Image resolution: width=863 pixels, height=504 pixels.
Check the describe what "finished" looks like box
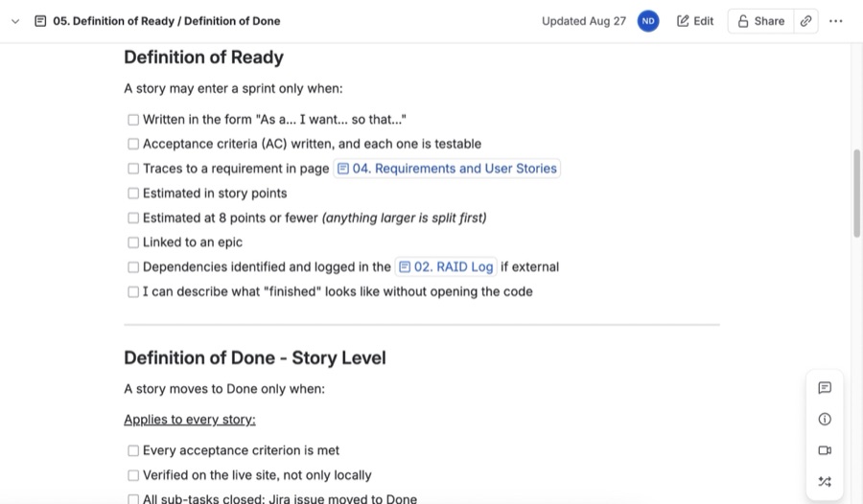pyautogui.click(x=133, y=291)
